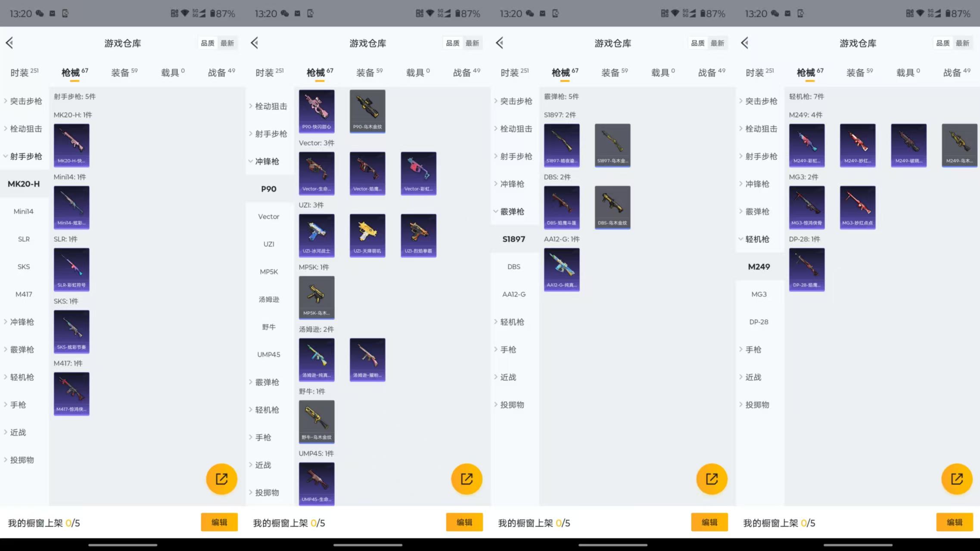The width and height of the screenshot is (980, 551).
Task: Switch to 载具 tab on 霰弹枪 screen
Action: tap(663, 72)
